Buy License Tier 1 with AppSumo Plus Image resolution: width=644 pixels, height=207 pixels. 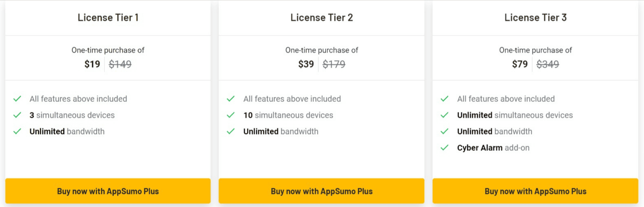coord(108,191)
